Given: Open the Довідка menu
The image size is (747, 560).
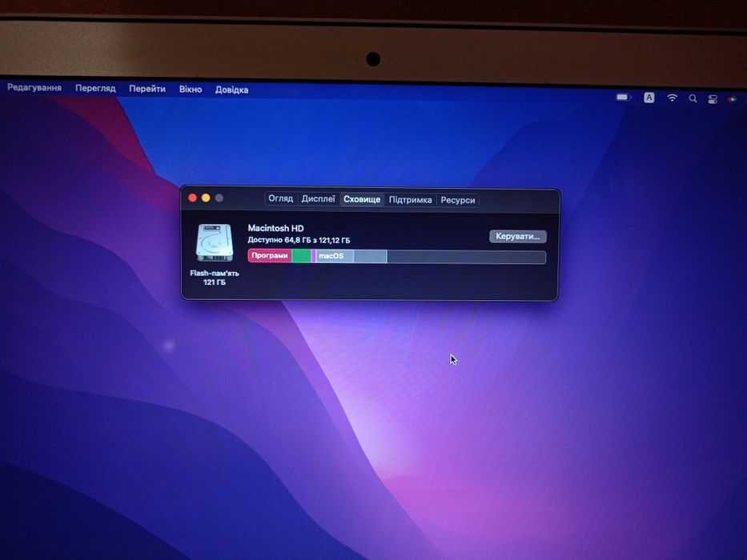Looking at the screenshot, I should click(x=231, y=90).
